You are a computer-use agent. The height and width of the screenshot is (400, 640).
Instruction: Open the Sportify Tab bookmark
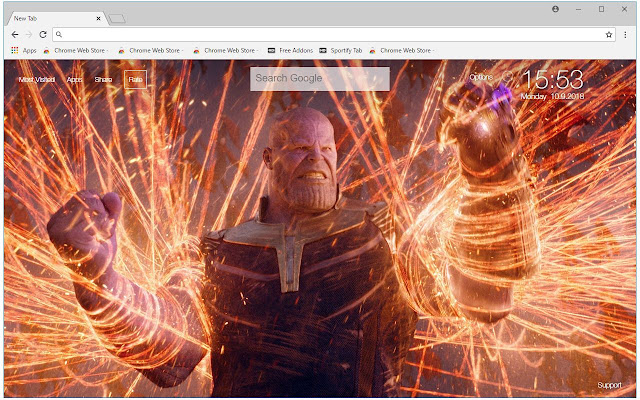(341, 51)
